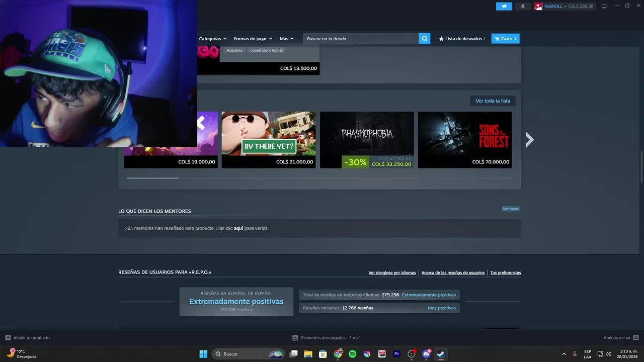Click the microphone tray icon
Image resolution: width=644 pixels, height=362 pixels.
(575, 354)
